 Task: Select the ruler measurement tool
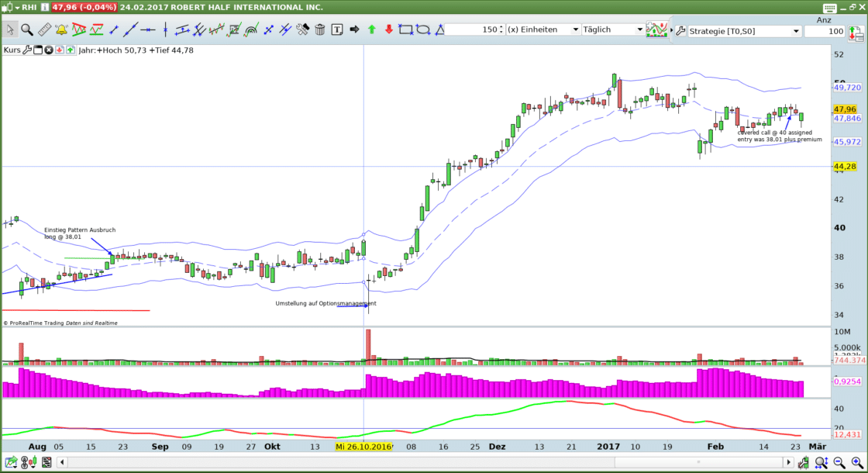point(44,29)
